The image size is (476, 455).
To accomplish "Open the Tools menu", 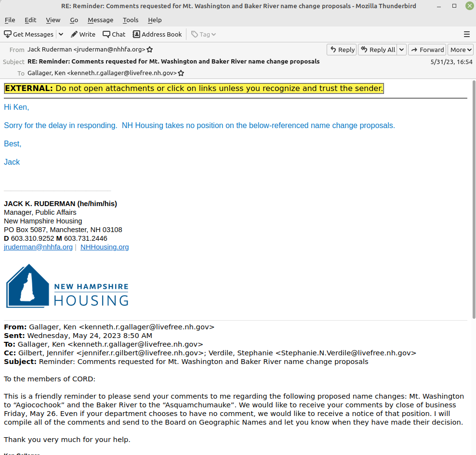I will 130,20.
